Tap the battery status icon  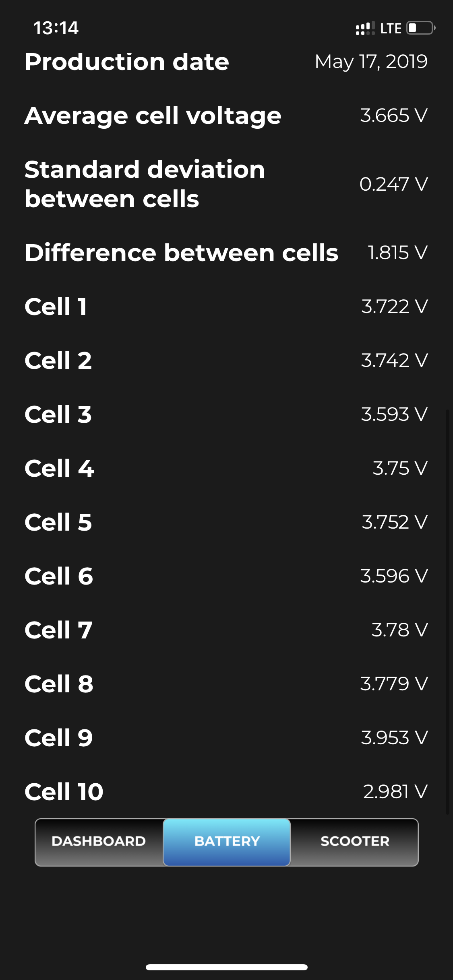(x=420, y=28)
